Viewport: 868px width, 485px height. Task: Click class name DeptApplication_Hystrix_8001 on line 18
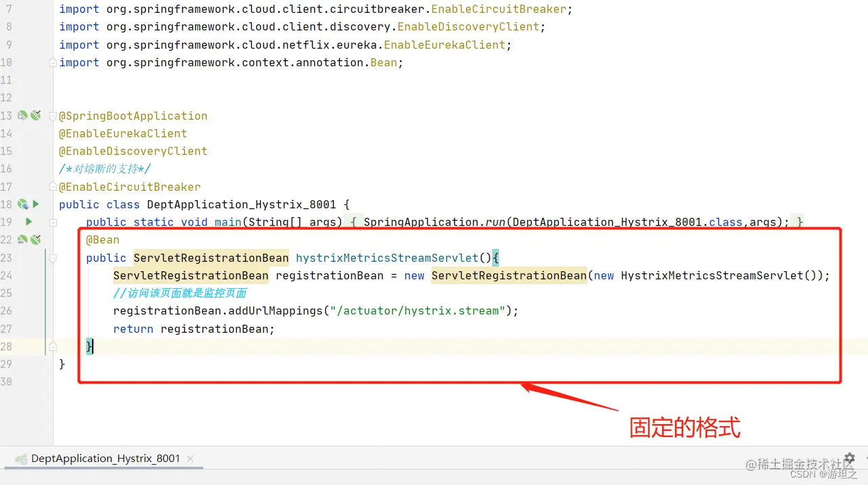click(242, 204)
